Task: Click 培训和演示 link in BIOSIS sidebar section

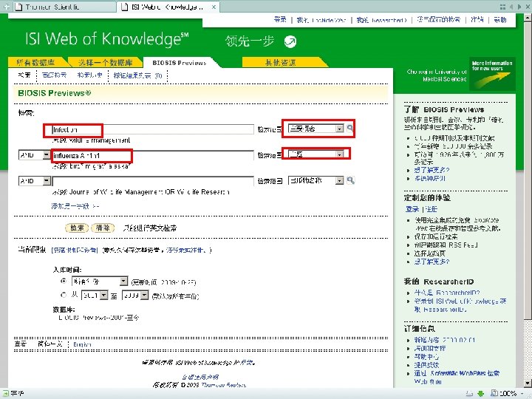Action: click(x=429, y=178)
